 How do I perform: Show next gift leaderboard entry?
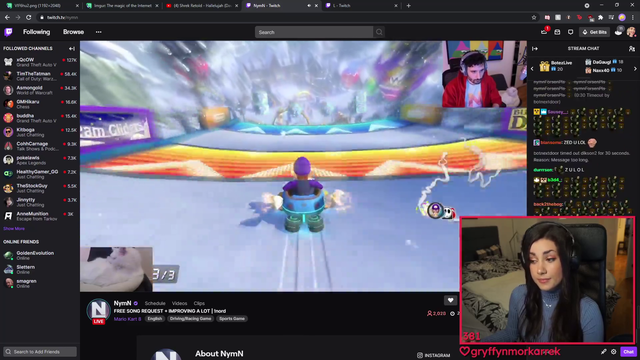click(x=635, y=69)
